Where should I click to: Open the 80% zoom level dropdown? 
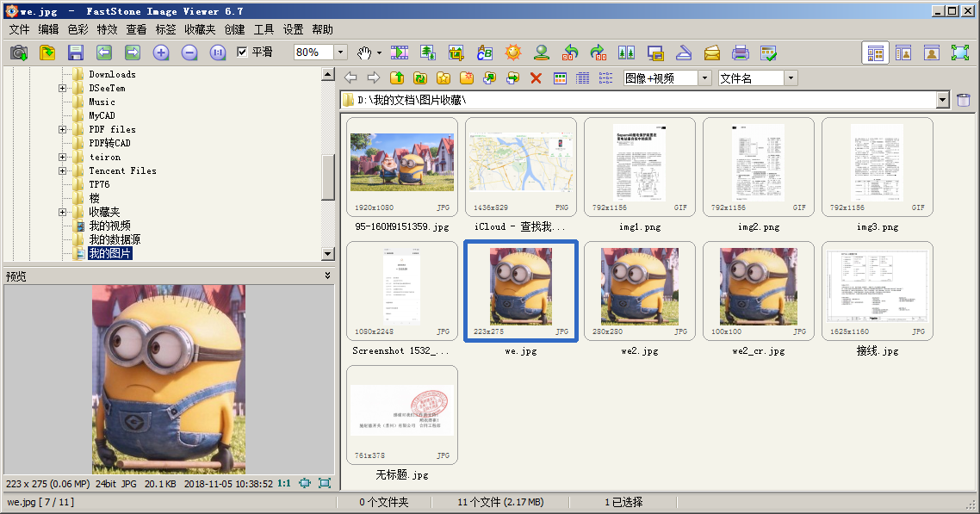point(341,53)
